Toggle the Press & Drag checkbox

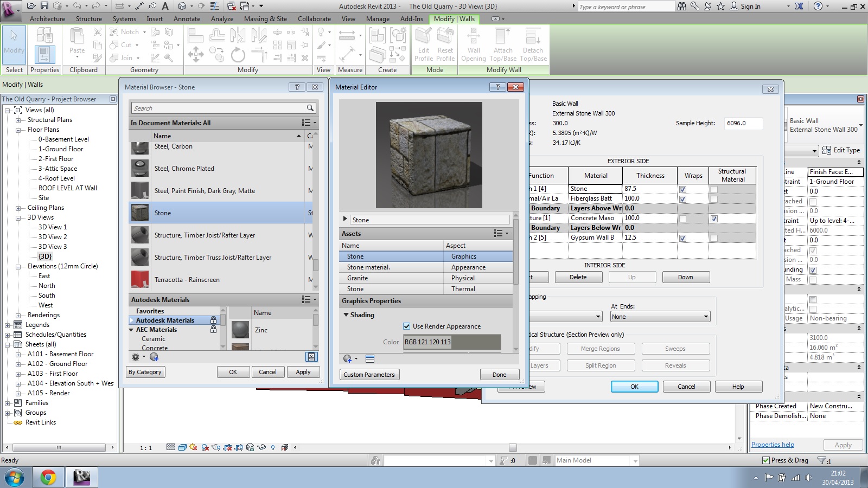coord(766,460)
